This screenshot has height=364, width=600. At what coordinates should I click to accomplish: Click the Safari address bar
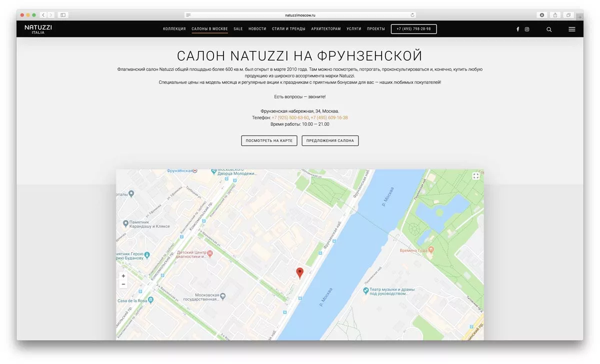[x=300, y=15]
